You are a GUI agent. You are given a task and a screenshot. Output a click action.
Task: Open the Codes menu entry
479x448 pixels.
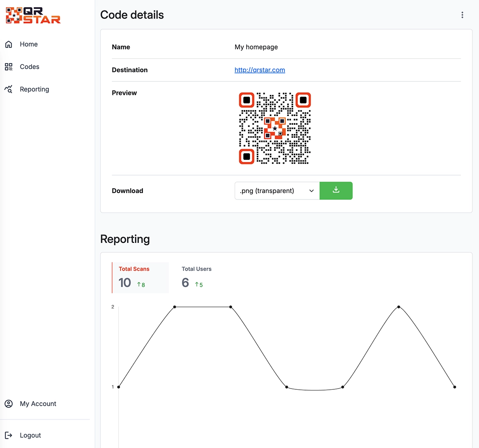coord(29,67)
